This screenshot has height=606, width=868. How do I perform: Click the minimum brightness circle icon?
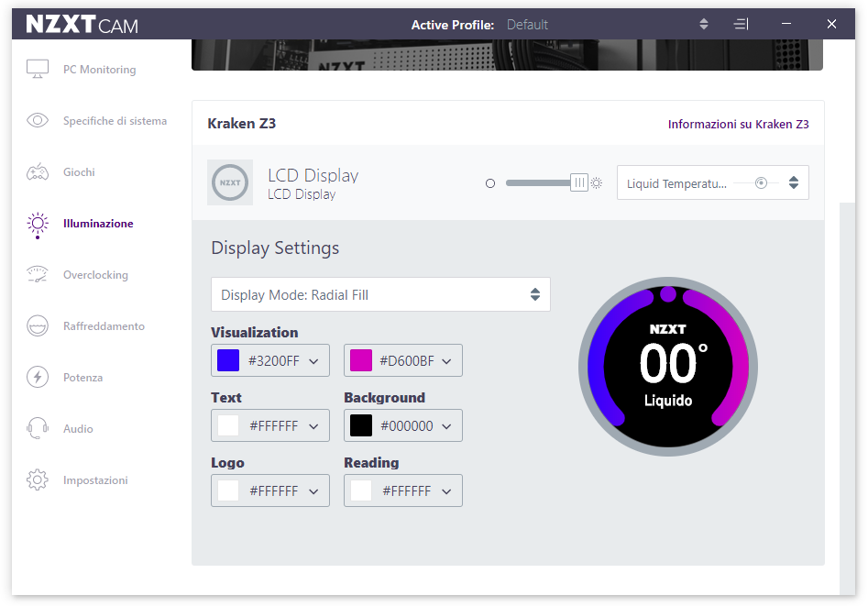point(489,183)
